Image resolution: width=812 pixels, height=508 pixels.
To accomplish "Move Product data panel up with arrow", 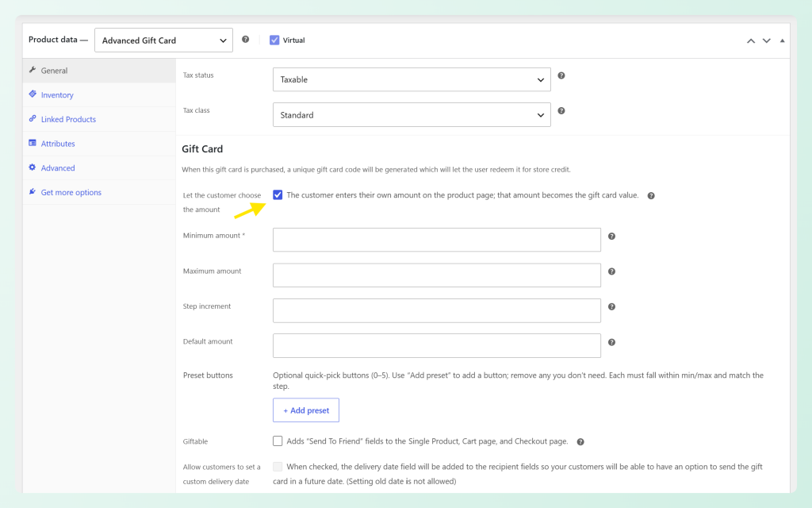I will (x=751, y=40).
